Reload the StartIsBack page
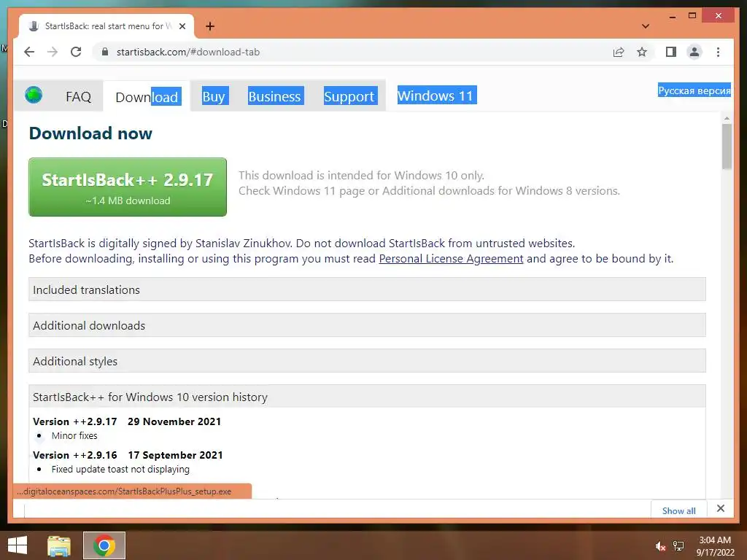Viewport: 747px width, 560px height. tap(76, 52)
